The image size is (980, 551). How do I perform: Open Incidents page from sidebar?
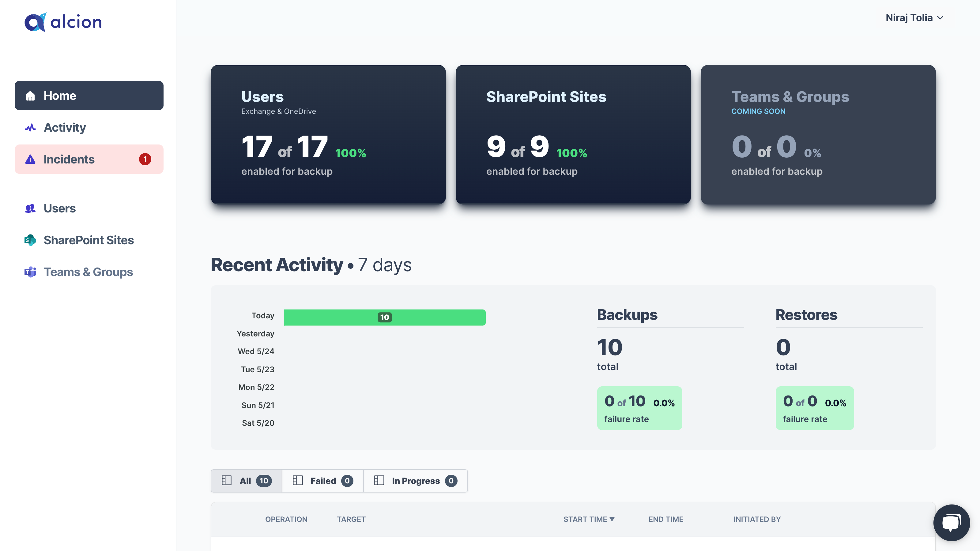89,159
